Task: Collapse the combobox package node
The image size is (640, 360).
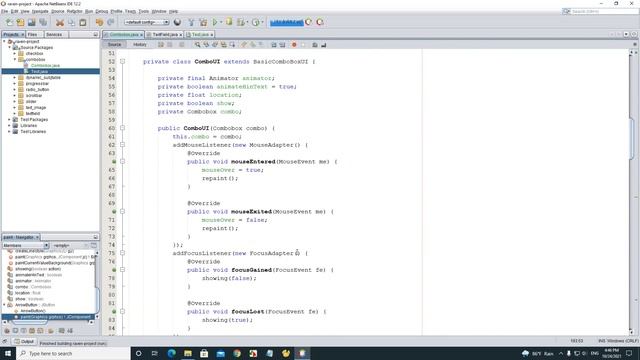Action: tap(15, 60)
